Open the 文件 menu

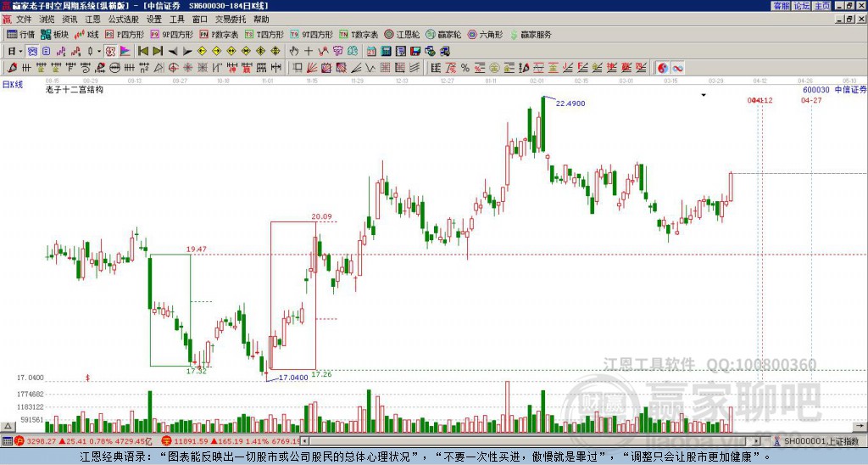click(x=24, y=20)
